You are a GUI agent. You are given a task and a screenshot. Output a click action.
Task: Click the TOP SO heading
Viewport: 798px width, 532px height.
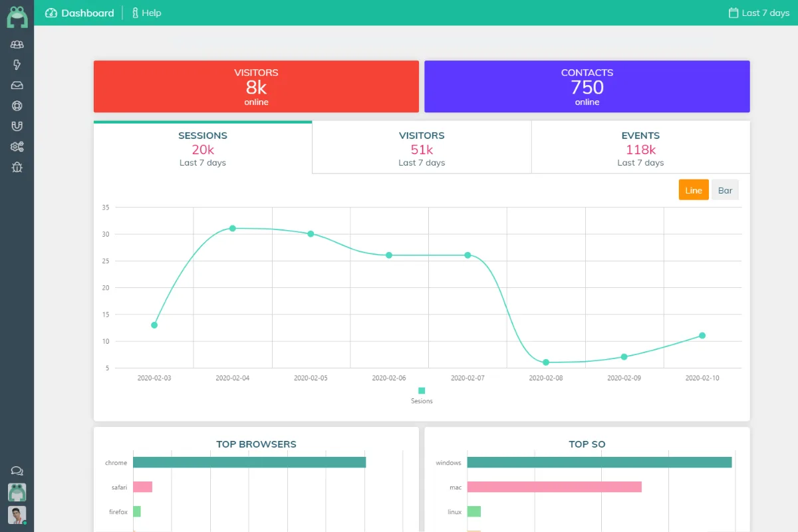click(587, 444)
